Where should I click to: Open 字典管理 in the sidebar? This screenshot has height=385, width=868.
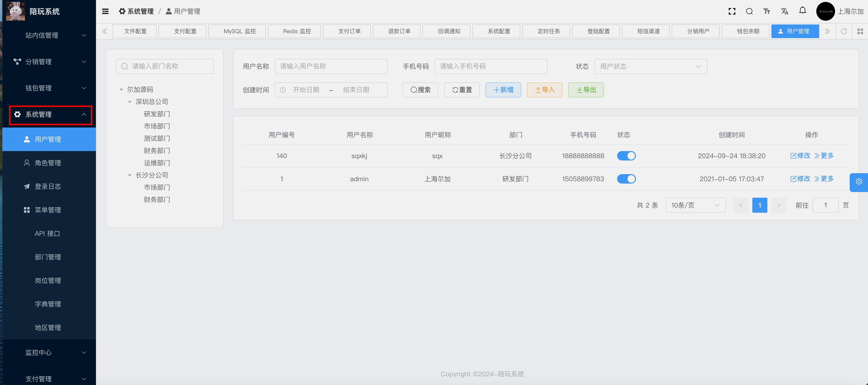[x=49, y=304]
